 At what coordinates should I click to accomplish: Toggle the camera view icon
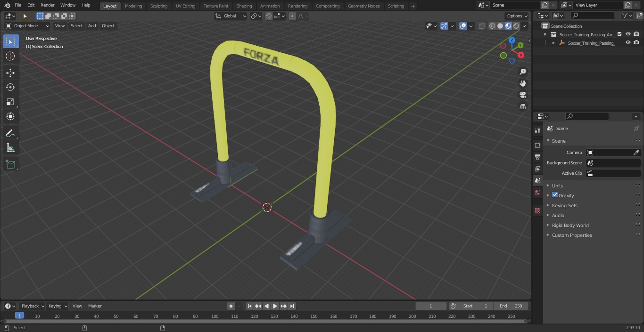[x=522, y=95]
